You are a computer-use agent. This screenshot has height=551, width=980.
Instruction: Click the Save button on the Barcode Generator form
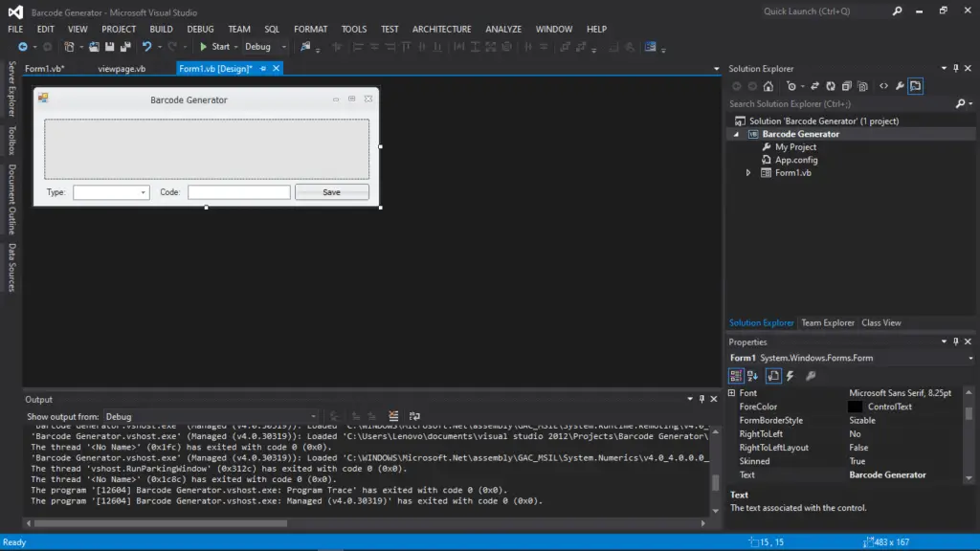pyautogui.click(x=332, y=191)
